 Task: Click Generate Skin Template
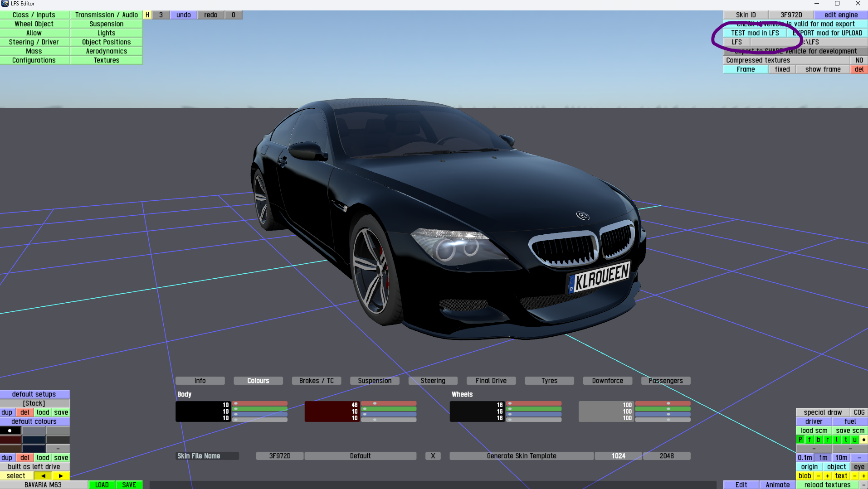[522, 456]
